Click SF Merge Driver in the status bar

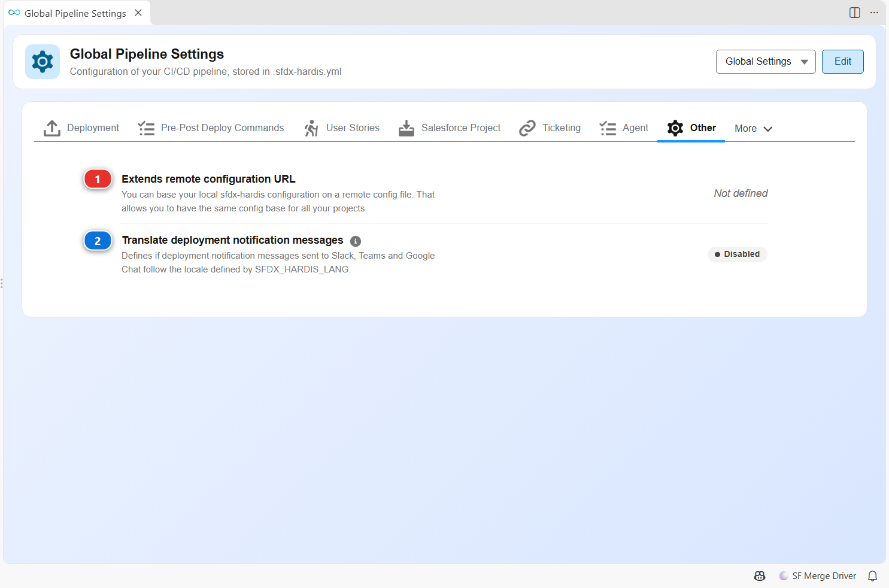(x=818, y=576)
